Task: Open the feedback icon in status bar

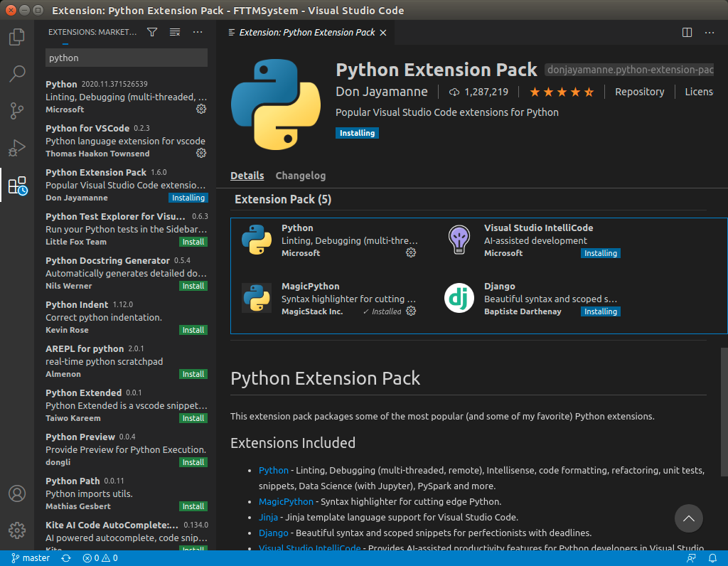Action: (x=691, y=558)
